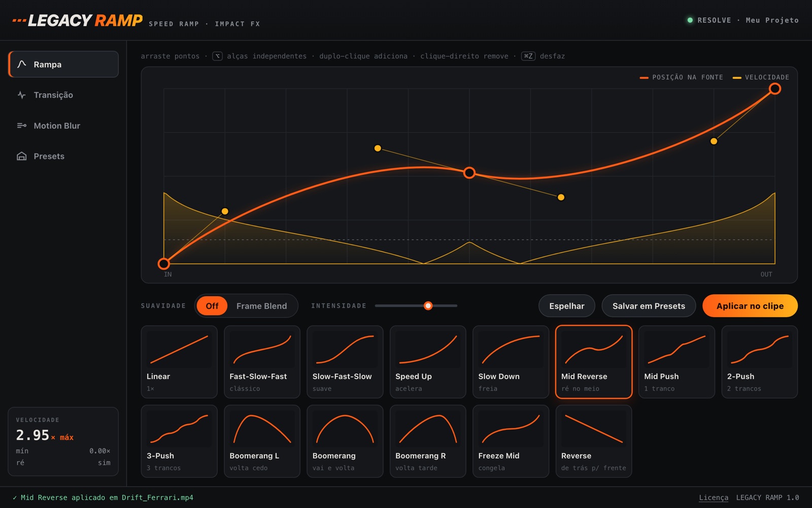Click the OUT curve end point
812x508 pixels.
[x=775, y=89]
